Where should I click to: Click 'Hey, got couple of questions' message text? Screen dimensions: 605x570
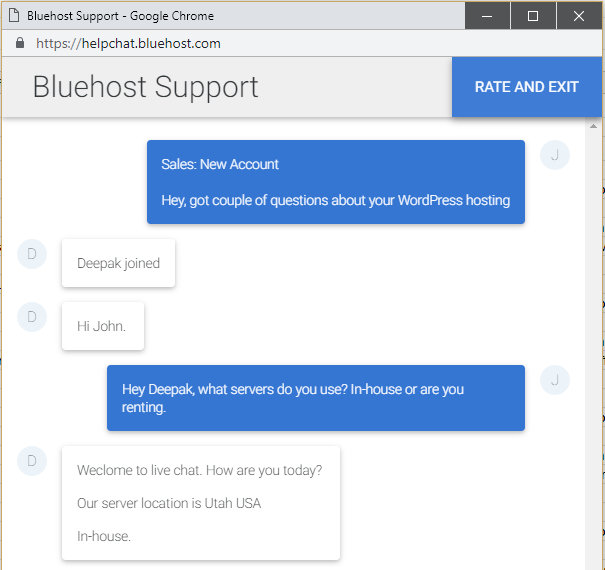coord(335,200)
